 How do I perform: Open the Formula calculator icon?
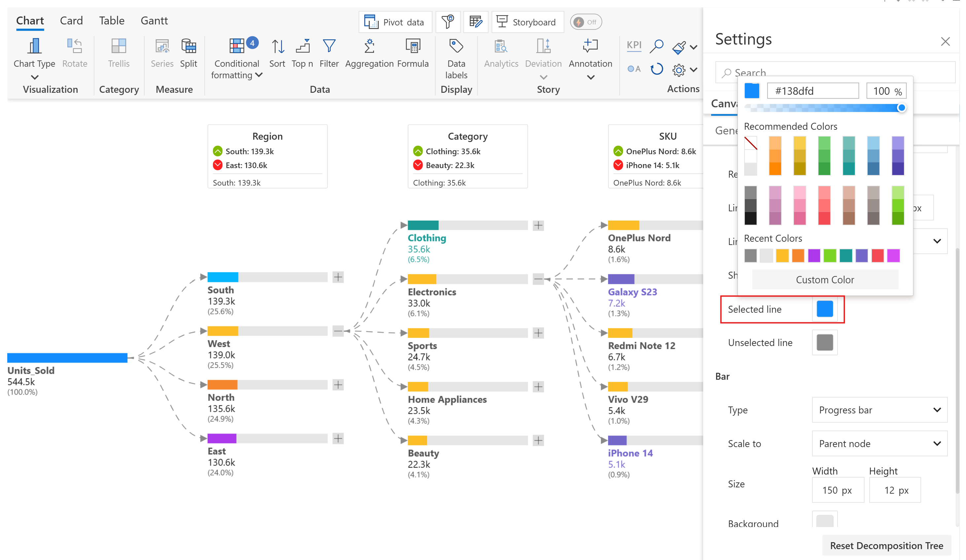(413, 46)
